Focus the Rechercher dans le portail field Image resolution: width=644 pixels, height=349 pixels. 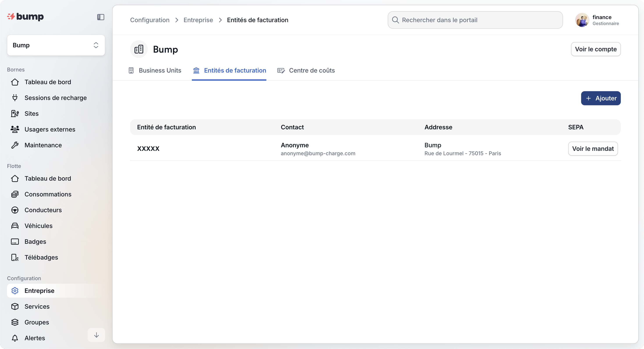click(475, 20)
